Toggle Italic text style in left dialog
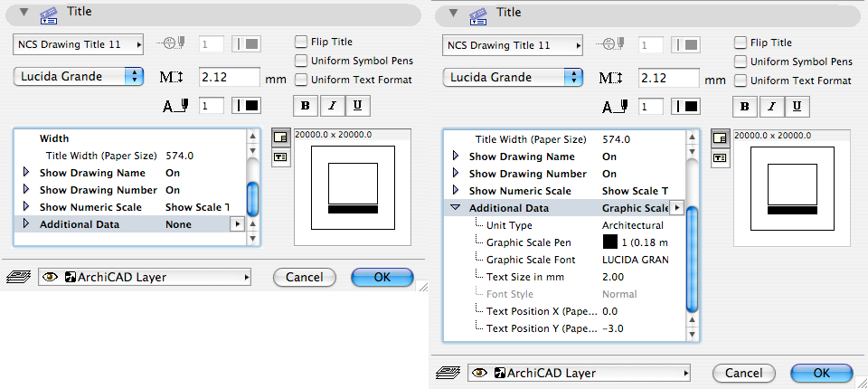This screenshot has width=868, height=389. coord(332,105)
